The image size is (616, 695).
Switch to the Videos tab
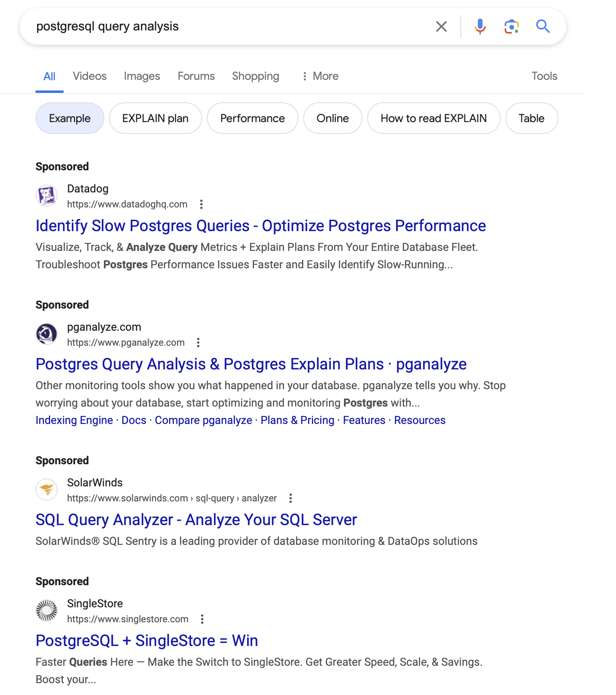click(x=90, y=76)
